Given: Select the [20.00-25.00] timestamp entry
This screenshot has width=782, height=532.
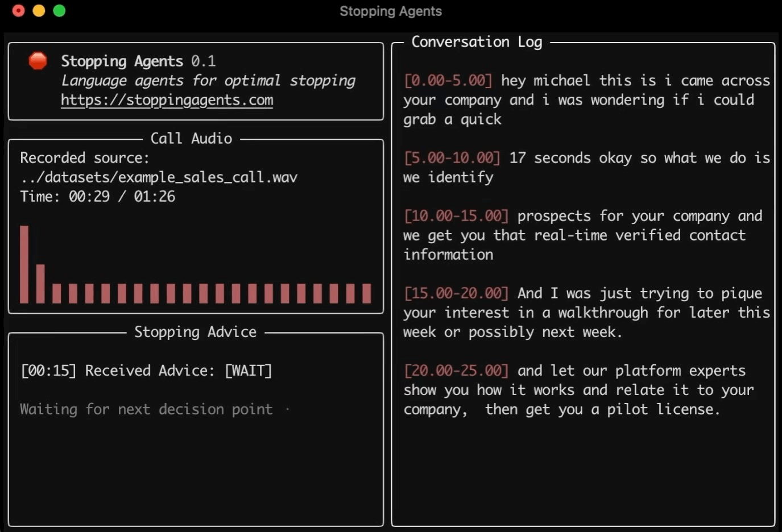Looking at the screenshot, I should (x=456, y=371).
